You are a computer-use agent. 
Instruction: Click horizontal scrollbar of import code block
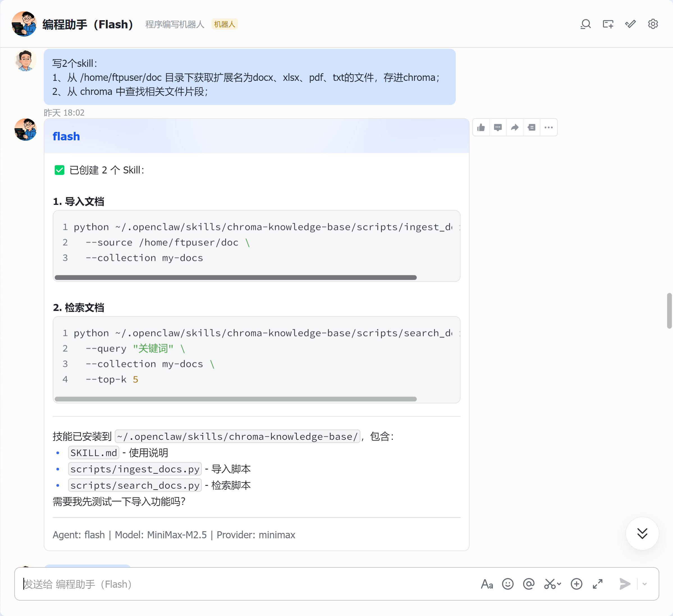point(236,278)
